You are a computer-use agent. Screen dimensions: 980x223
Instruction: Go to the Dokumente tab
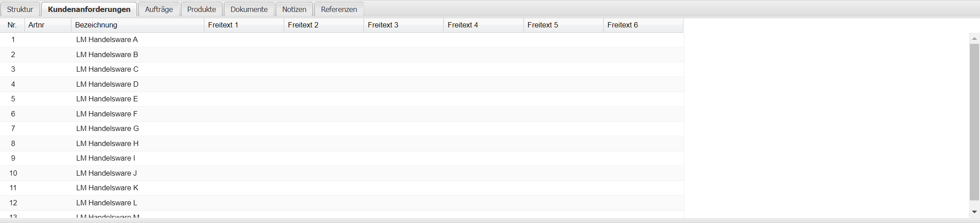pyautogui.click(x=249, y=9)
